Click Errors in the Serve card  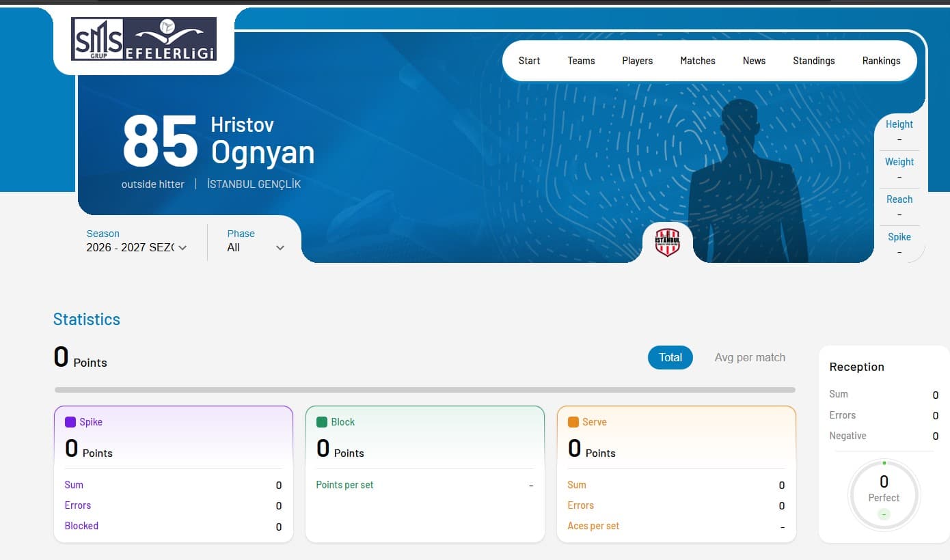click(x=581, y=505)
